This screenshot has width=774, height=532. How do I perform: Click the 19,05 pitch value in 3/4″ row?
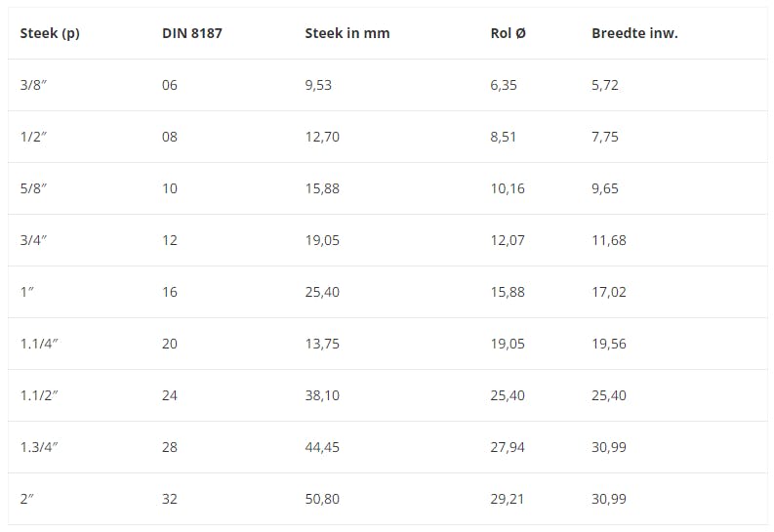point(322,240)
